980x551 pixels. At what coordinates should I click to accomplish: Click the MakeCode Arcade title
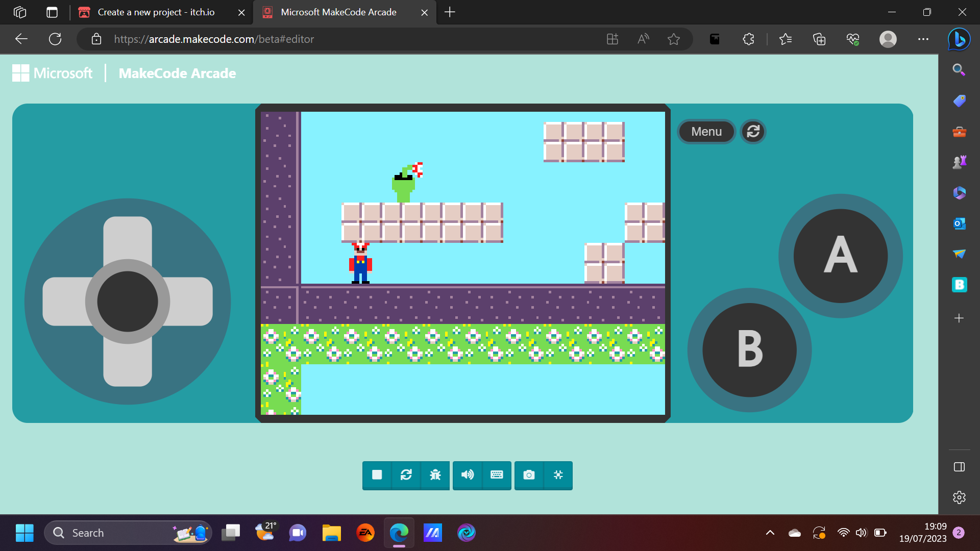(x=177, y=73)
